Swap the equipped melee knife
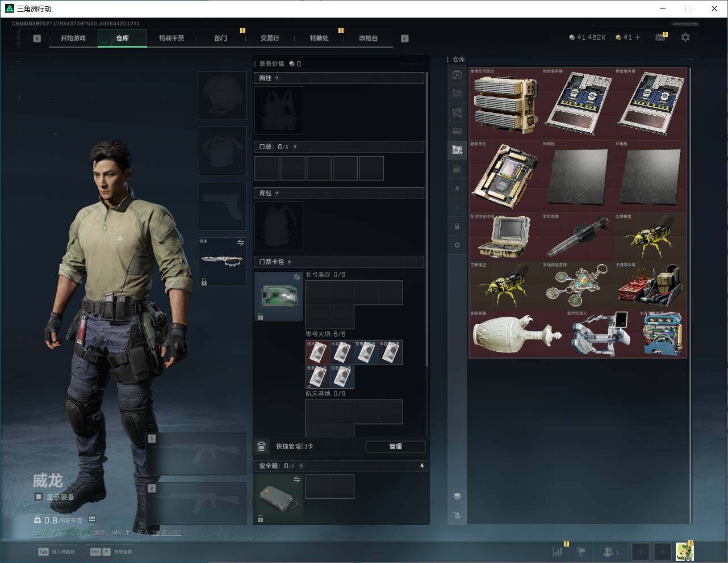The image size is (728, 563). 241,243
